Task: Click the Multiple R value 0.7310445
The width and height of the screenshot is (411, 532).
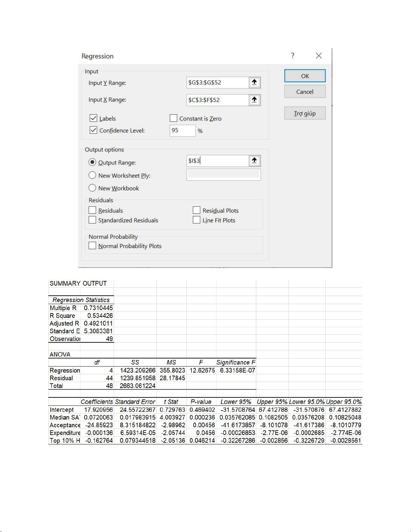Action: pos(98,308)
